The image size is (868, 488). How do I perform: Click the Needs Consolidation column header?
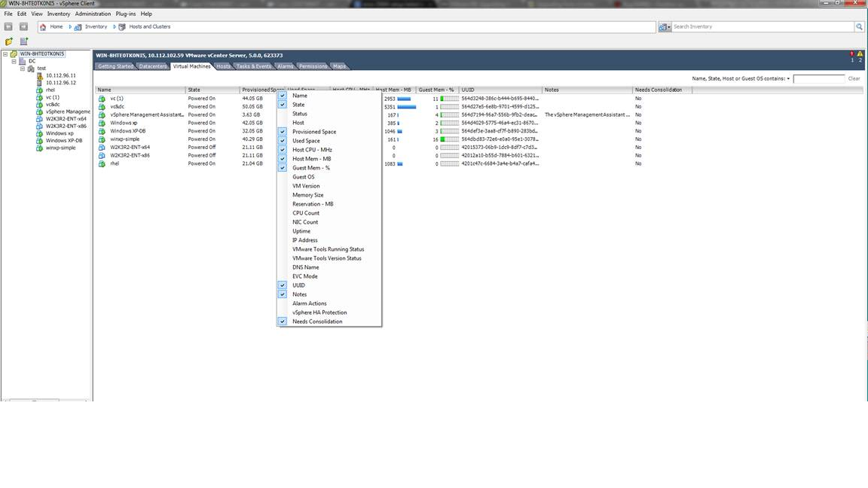coord(662,90)
